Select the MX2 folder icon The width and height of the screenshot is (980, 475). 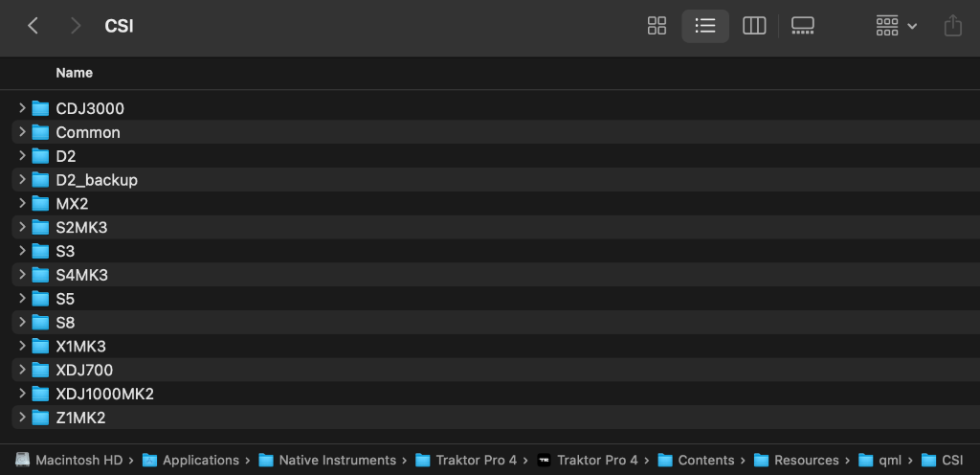pos(40,204)
